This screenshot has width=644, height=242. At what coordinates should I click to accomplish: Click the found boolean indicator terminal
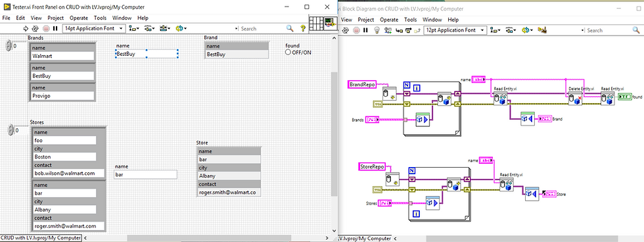point(625,97)
